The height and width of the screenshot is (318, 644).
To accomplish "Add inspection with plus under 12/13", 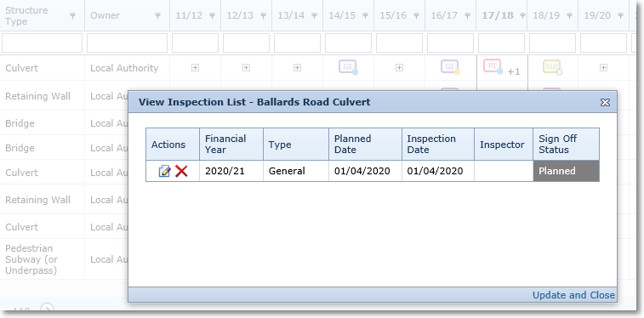I will (x=246, y=68).
